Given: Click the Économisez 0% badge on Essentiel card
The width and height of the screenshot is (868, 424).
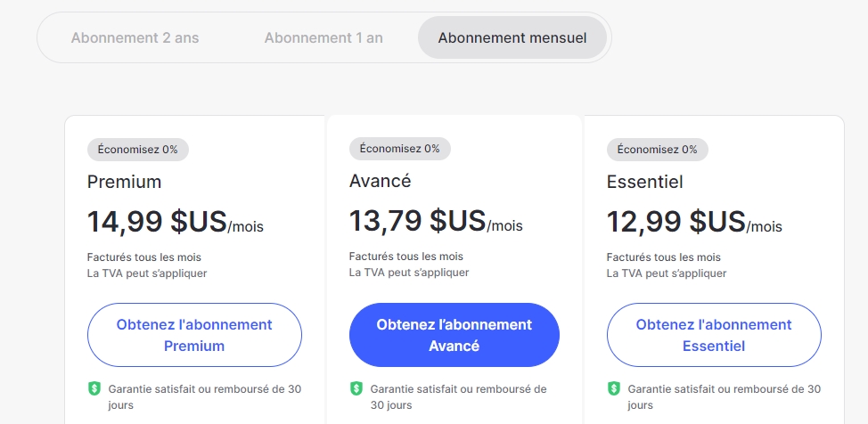Looking at the screenshot, I should [x=657, y=150].
